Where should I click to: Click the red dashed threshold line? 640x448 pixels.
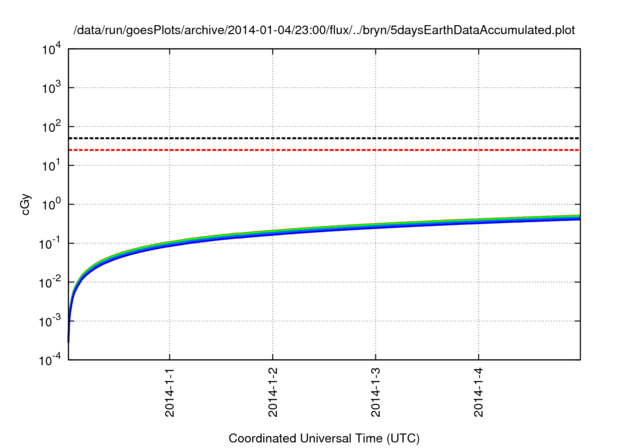[324, 150]
